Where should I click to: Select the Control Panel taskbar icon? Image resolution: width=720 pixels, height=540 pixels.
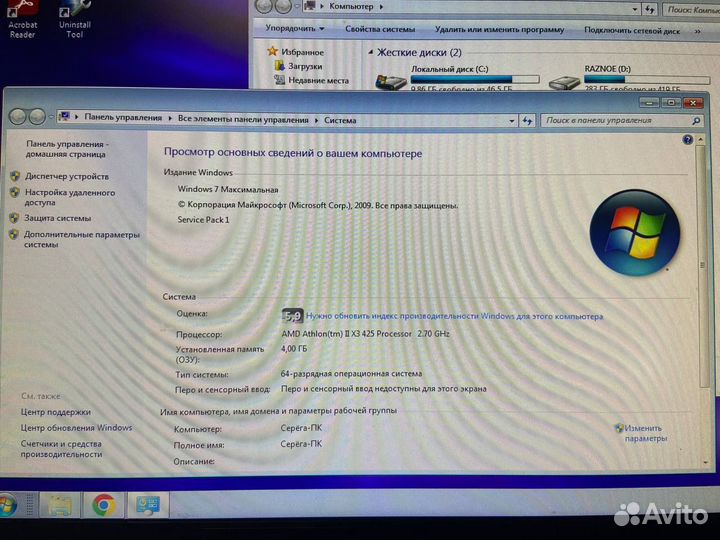click(x=148, y=505)
